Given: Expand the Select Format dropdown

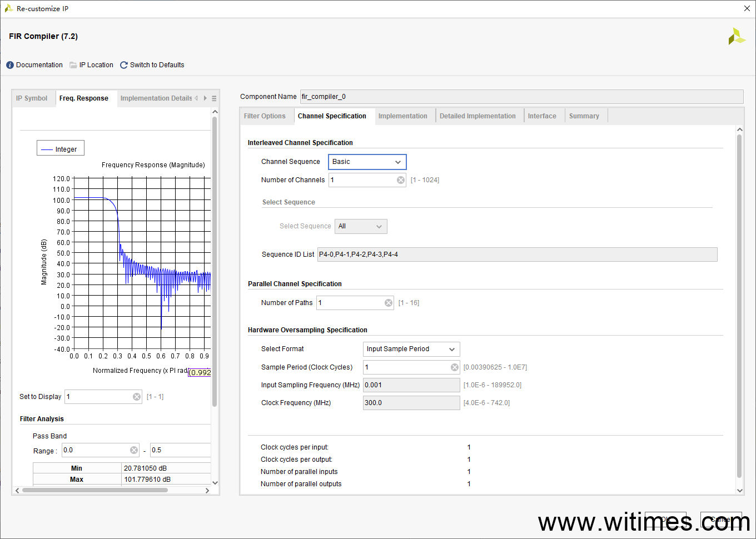Looking at the screenshot, I should [x=451, y=350].
